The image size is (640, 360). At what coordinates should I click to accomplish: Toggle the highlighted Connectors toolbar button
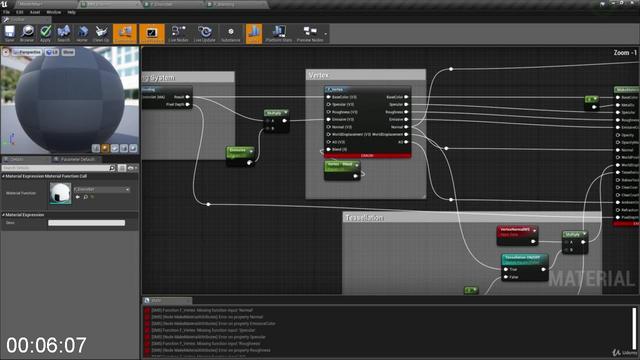click(124, 33)
